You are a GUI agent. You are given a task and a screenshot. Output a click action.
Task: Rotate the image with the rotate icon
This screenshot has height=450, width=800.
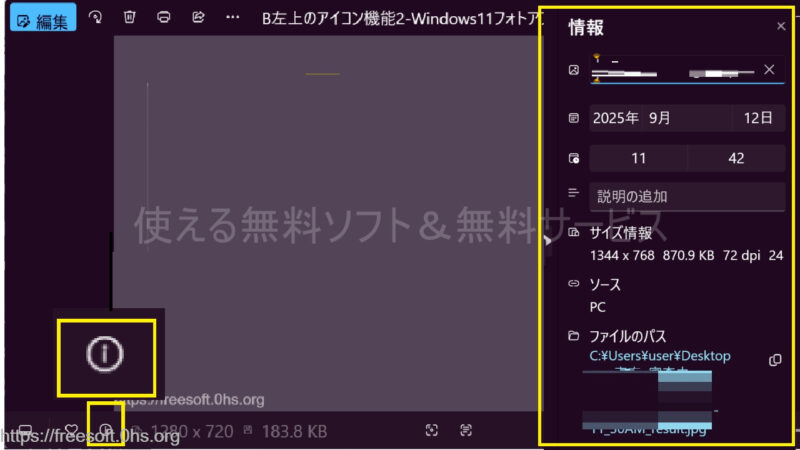click(95, 17)
